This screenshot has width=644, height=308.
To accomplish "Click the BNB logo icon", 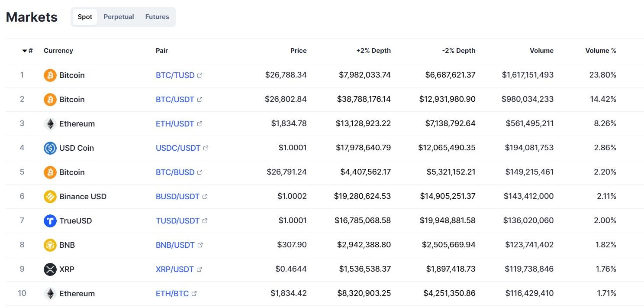I will [x=50, y=245].
